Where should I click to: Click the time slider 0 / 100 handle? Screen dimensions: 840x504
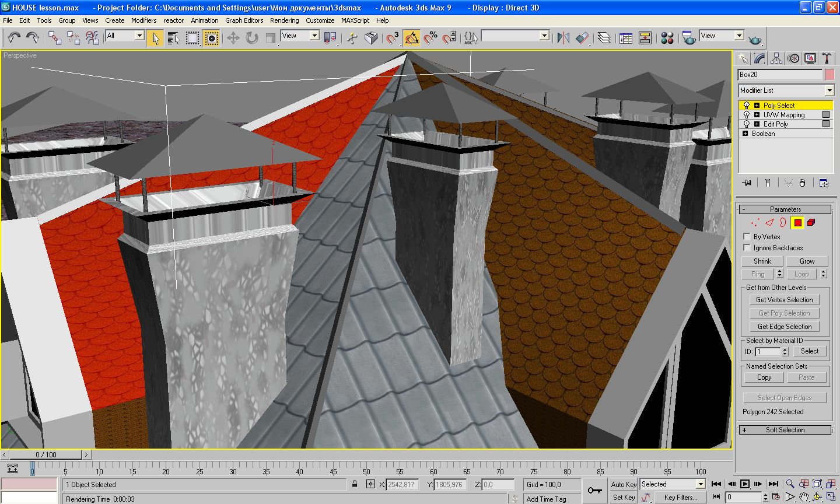(46, 454)
